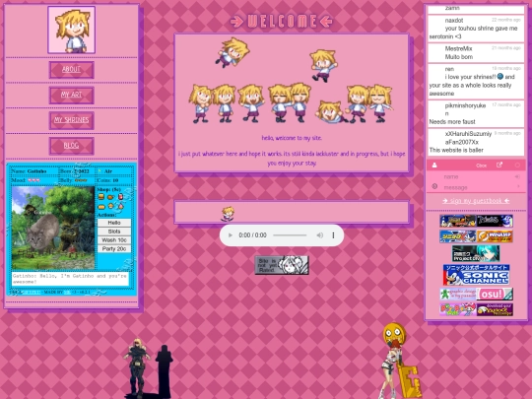This screenshot has width=532, height=399.
Task: Click the Hatsune Miku Project Diva banner
Action: coord(476,253)
